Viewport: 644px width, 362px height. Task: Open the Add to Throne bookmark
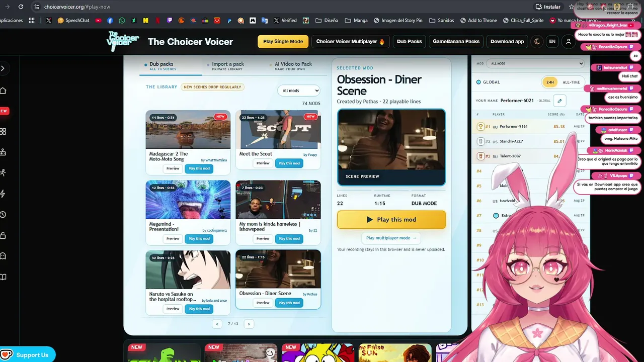(x=478, y=21)
